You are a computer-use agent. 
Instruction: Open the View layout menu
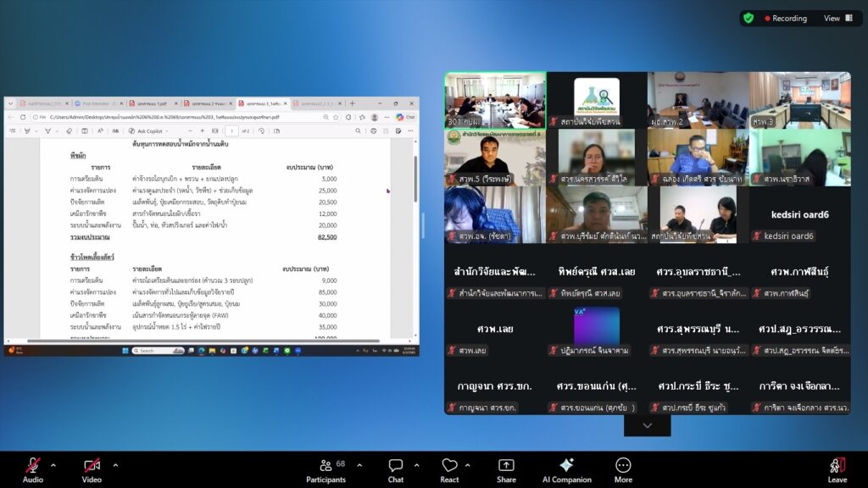tap(837, 18)
